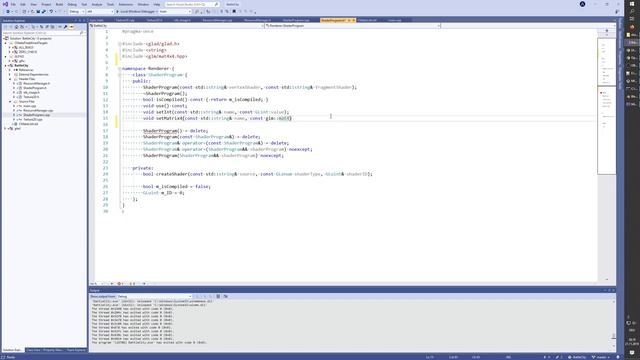Screen dimensions: 640x360
Task: Open the File menu
Action: tap(13, 4)
